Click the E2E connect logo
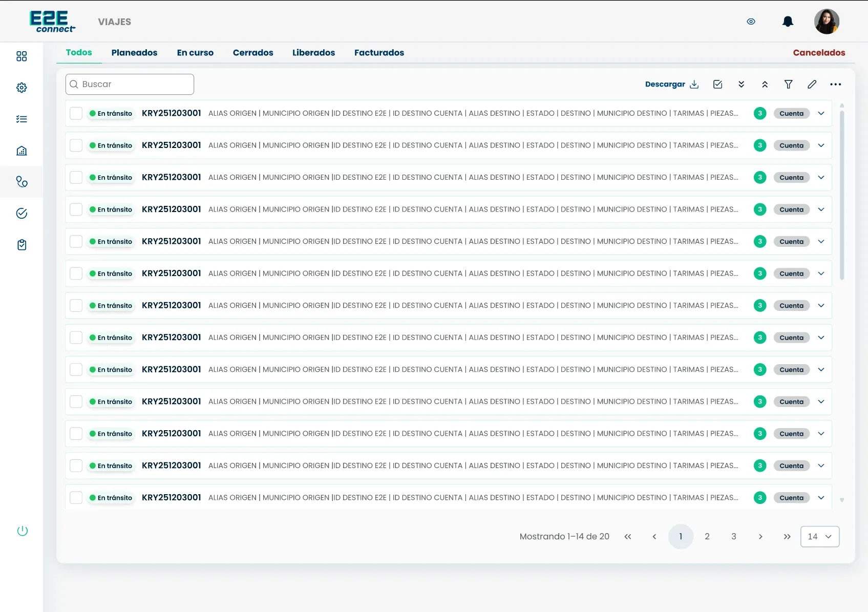868x612 pixels. point(52,22)
